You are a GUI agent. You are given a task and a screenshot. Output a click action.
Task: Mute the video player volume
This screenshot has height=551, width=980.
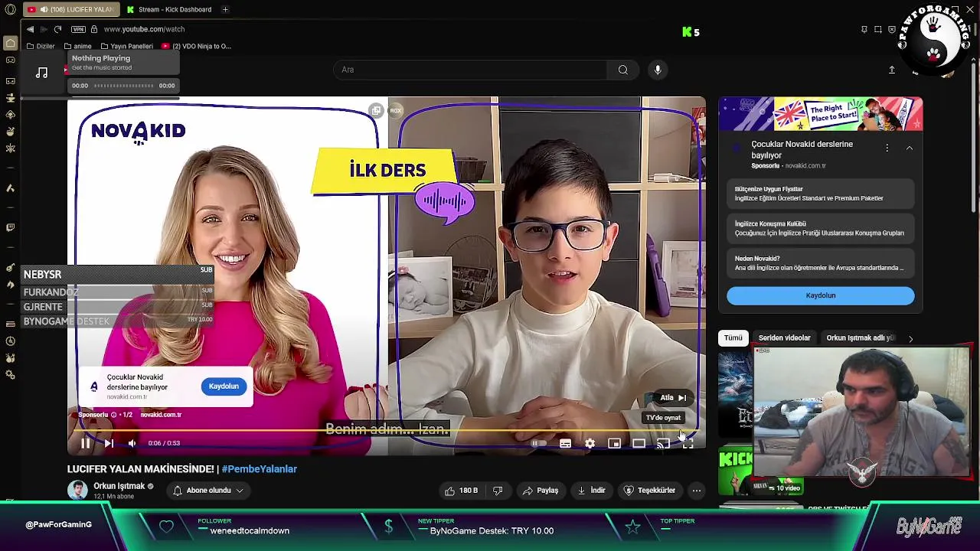click(x=132, y=443)
